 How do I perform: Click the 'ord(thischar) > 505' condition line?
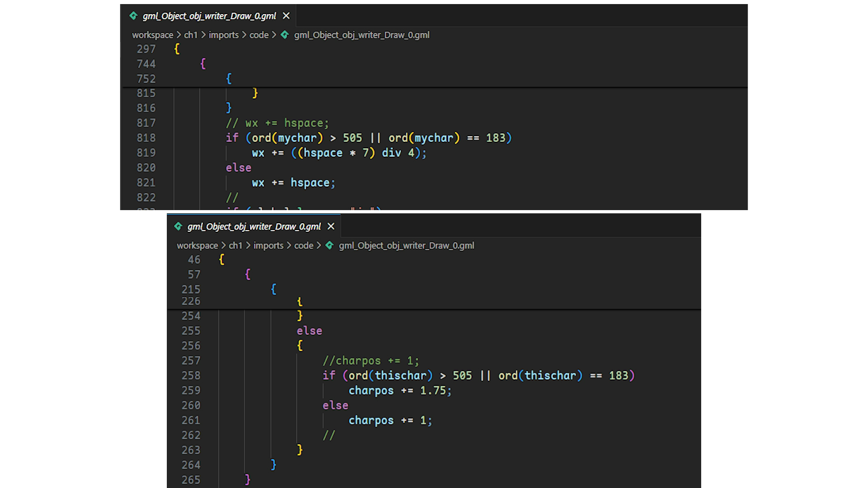(478, 375)
